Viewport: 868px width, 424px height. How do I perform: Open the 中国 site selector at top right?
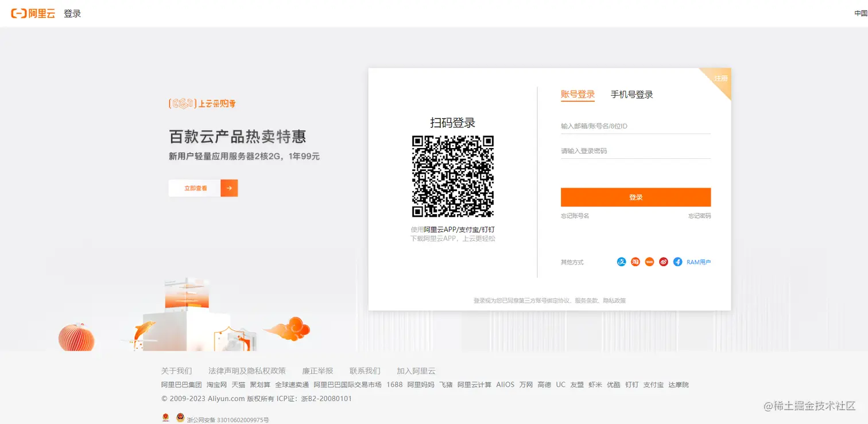point(861,13)
